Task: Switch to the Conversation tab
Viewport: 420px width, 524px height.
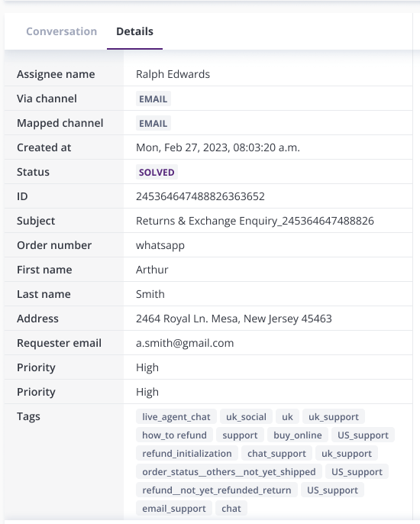Action: pyautogui.click(x=62, y=31)
